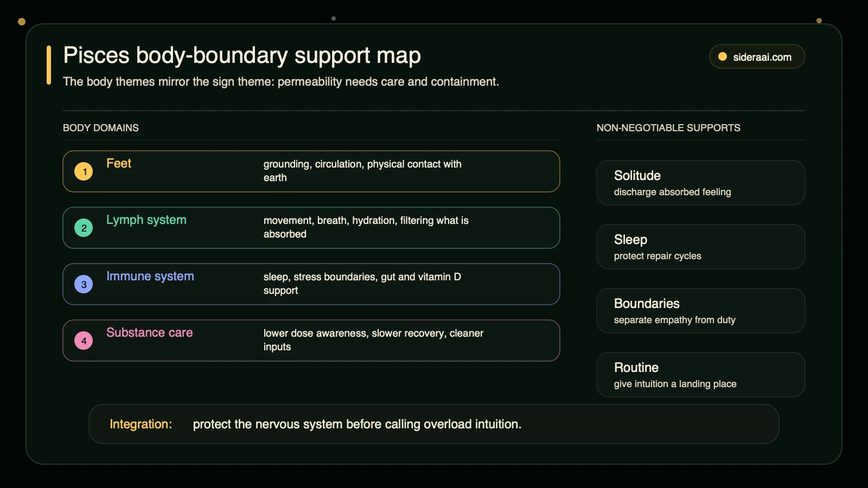Click the NON-NEGOTIABLE SUPPORTS heading
Screen dimensions: 868x488
coord(668,128)
